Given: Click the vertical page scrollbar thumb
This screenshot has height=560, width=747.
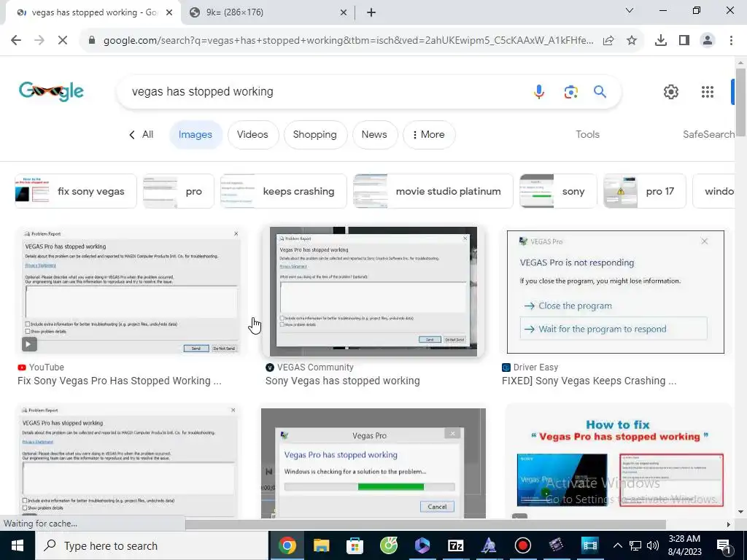Looking at the screenshot, I should (x=740, y=101).
